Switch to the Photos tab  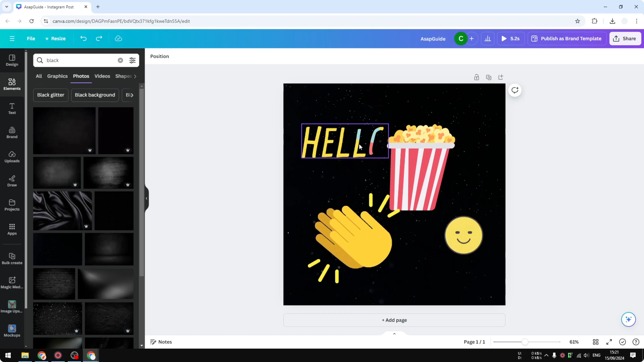pyautogui.click(x=81, y=76)
